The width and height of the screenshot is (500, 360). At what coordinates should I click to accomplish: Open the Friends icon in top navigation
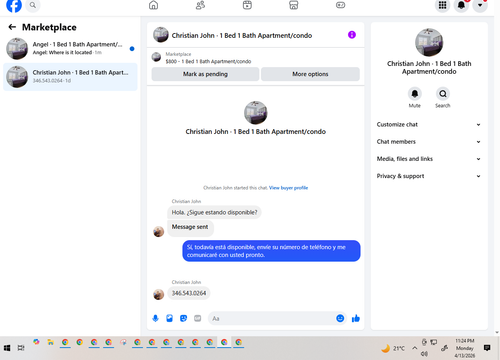(200, 5)
